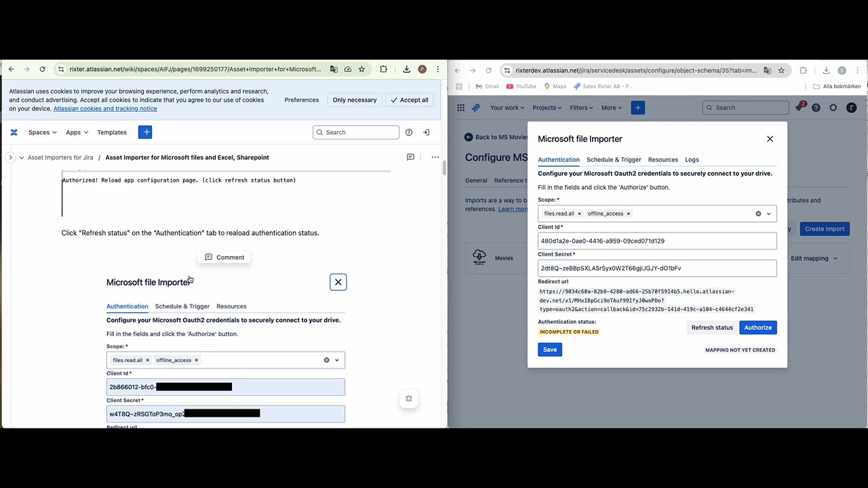Open the Maps bookmark
This screenshot has width=868, height=488.
[554, 86]
